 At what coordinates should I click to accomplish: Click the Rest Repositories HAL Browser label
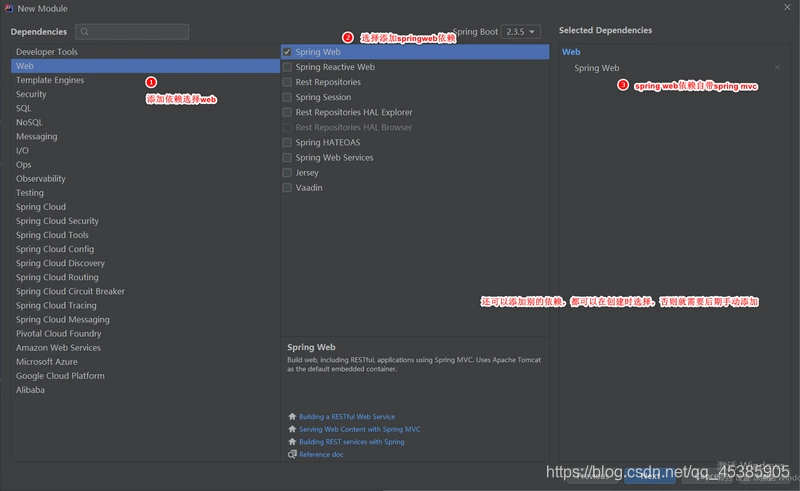[354, 127]
